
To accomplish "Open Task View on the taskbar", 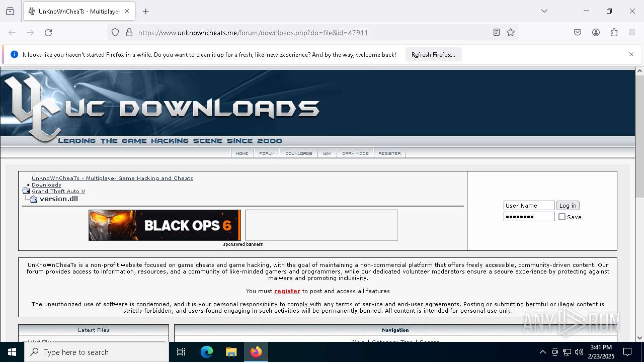I will click(x=181, y=352).
